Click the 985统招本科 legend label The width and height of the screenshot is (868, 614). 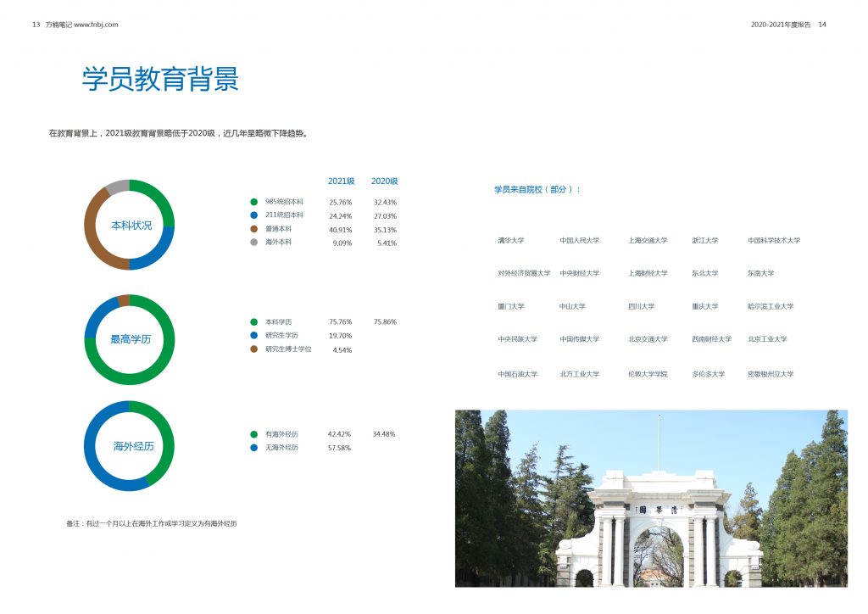click(284, 202)
